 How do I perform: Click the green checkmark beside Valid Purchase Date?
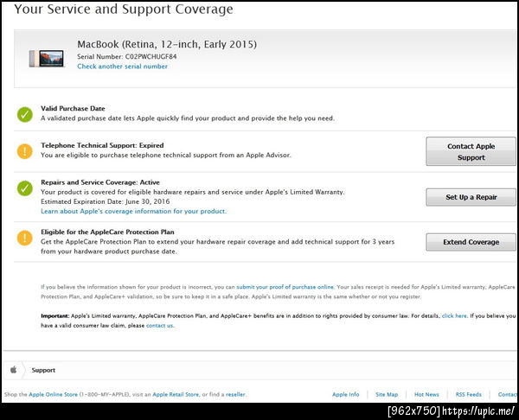25,115
